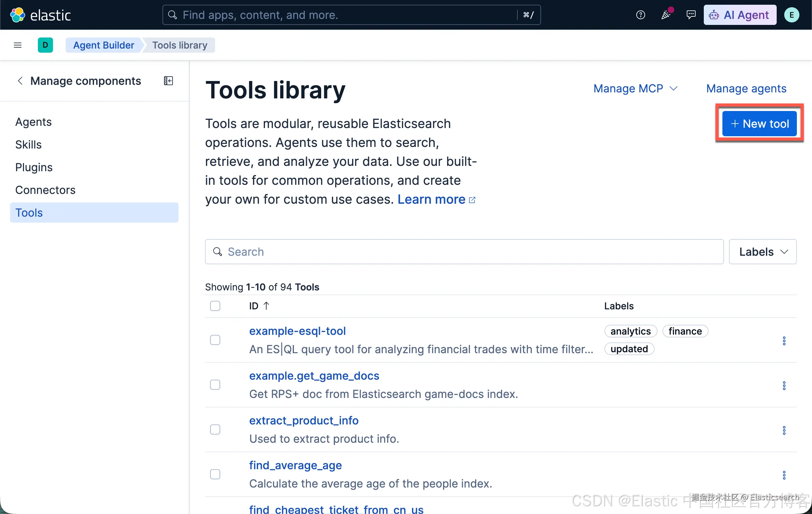Viewport: 812px width, 514px height.
Task: Open actions menu for find_average_age
Action: pyautogui.click(x=784, y=475)
